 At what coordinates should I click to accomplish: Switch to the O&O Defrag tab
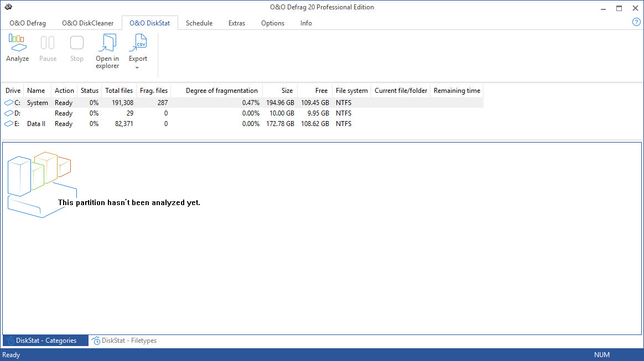pyautogui.click(x=28, y=23)
